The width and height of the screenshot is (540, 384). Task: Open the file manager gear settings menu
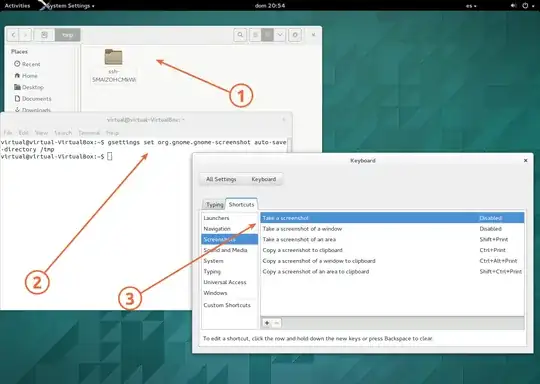pos(295,35)
